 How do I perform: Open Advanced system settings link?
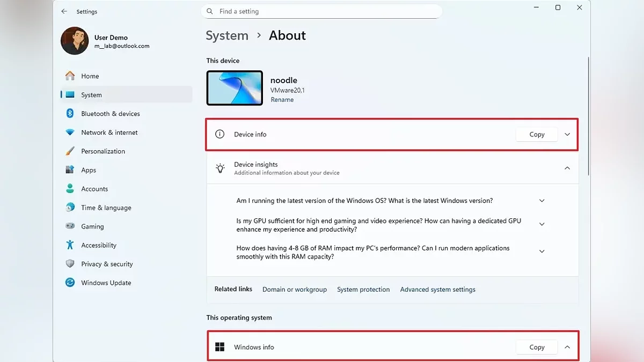click(x=437, y=290)
